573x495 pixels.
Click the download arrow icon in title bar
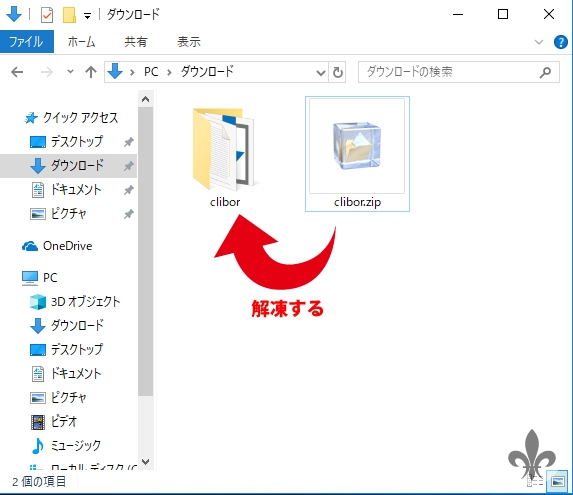pyautogui.click(x=14, y=15)
